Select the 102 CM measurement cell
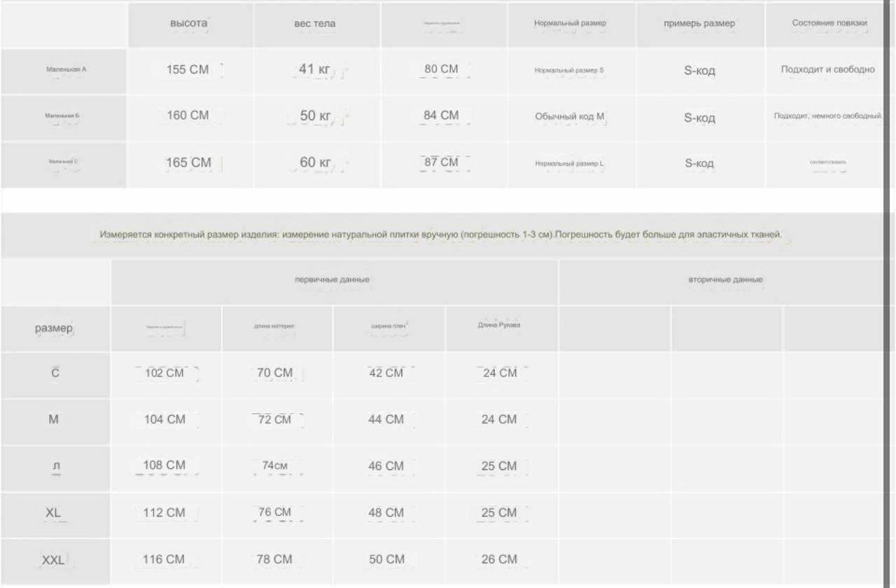 coord(165,373)
